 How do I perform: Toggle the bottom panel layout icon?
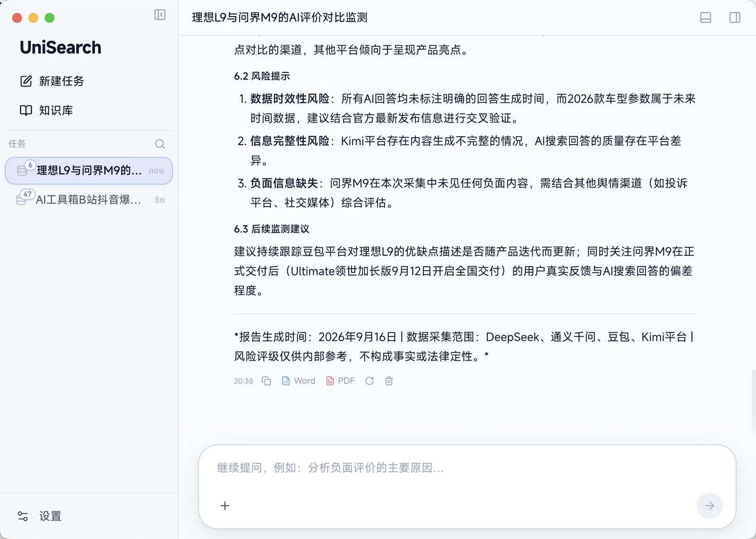(x=705, y=17)
